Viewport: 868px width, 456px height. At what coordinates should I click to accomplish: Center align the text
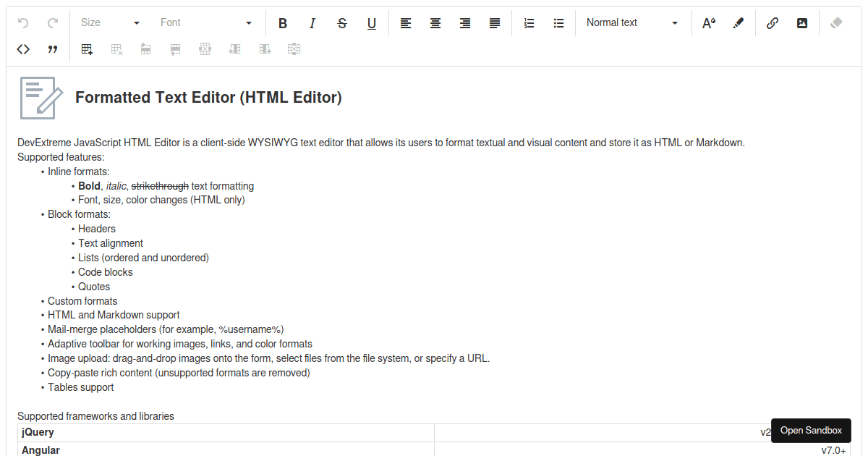(x=435, y=23)
